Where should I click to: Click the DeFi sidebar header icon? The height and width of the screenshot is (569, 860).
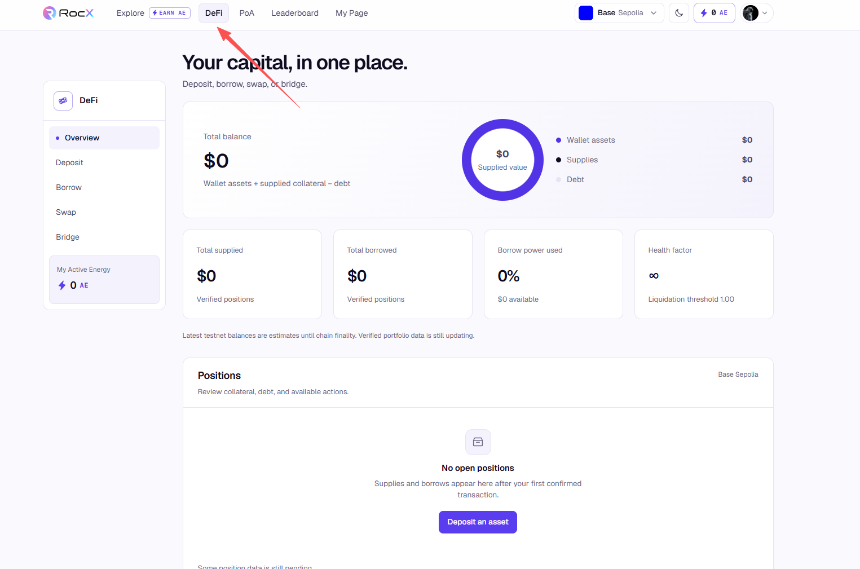pyautogui.click(x=63, y=100)
